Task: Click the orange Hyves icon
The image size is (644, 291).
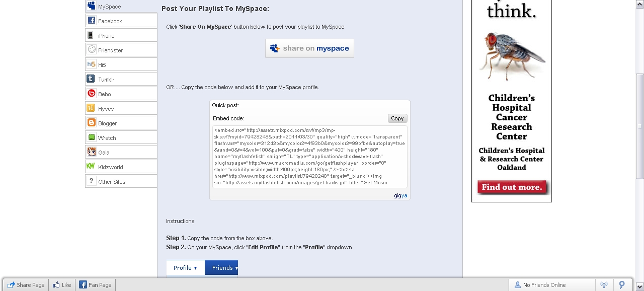Action: click(91, 108)
